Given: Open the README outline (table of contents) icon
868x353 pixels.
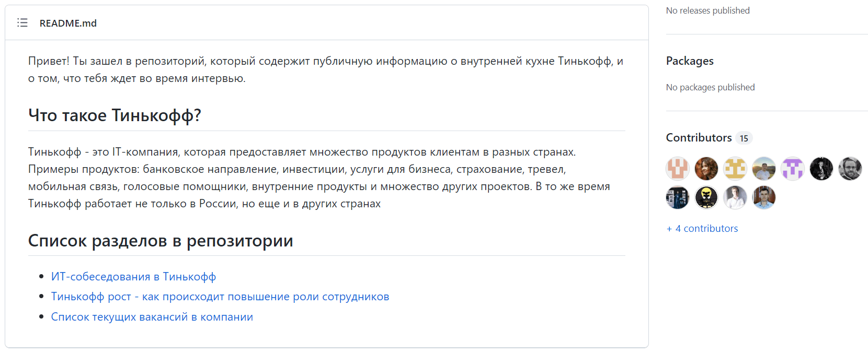Looking at the screenshot, I should pos(22,23).
